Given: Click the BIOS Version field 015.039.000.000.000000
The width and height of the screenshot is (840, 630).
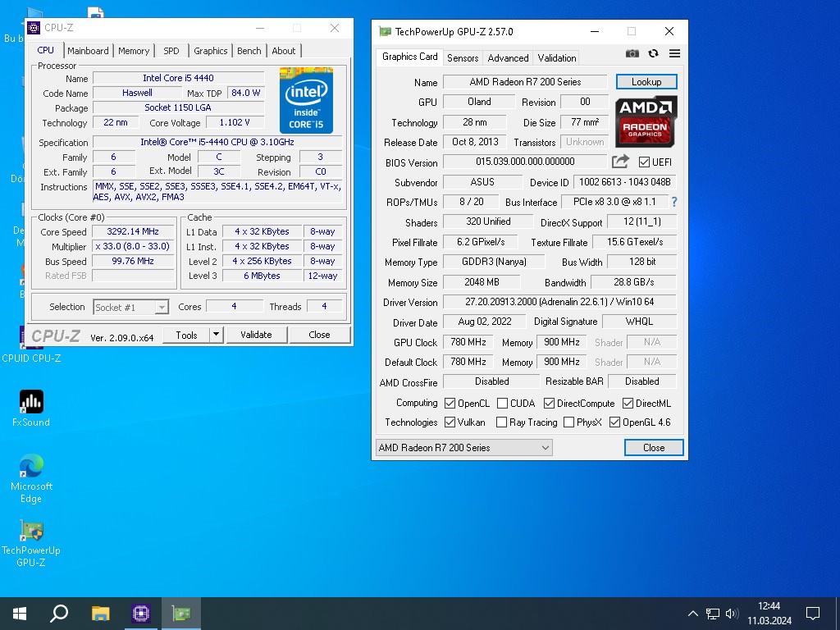Looking at the screenshot, I should 525,162.
